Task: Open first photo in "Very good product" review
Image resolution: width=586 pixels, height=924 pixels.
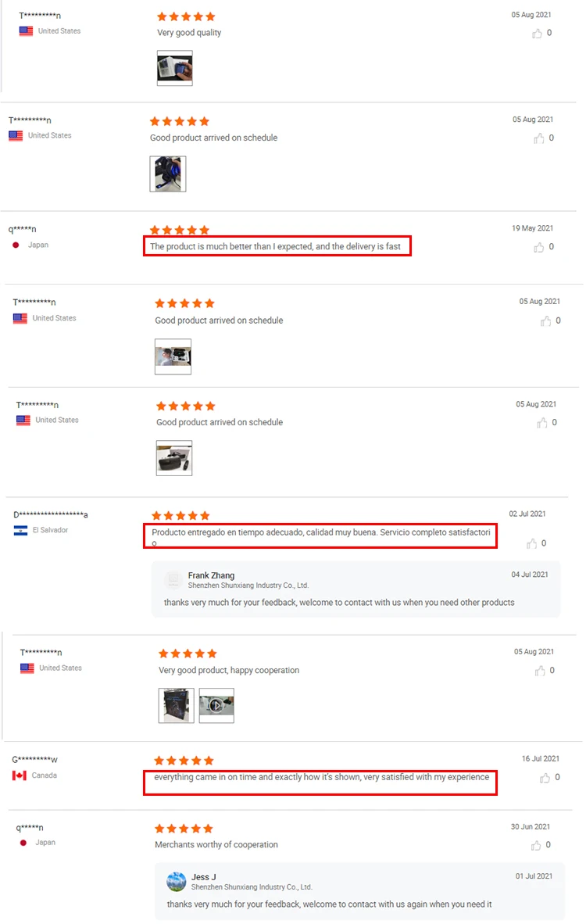Action: (176, 705)
